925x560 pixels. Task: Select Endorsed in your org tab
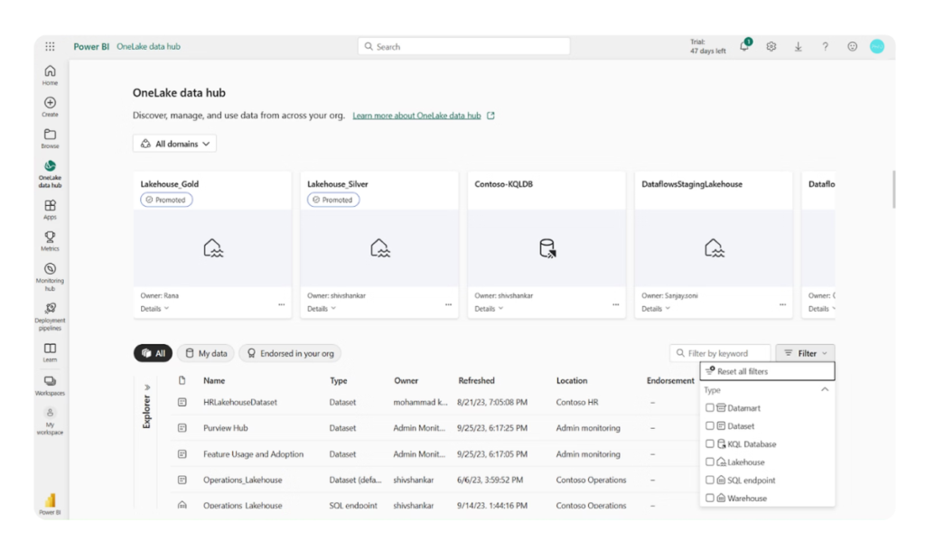(x=289, y=353)
